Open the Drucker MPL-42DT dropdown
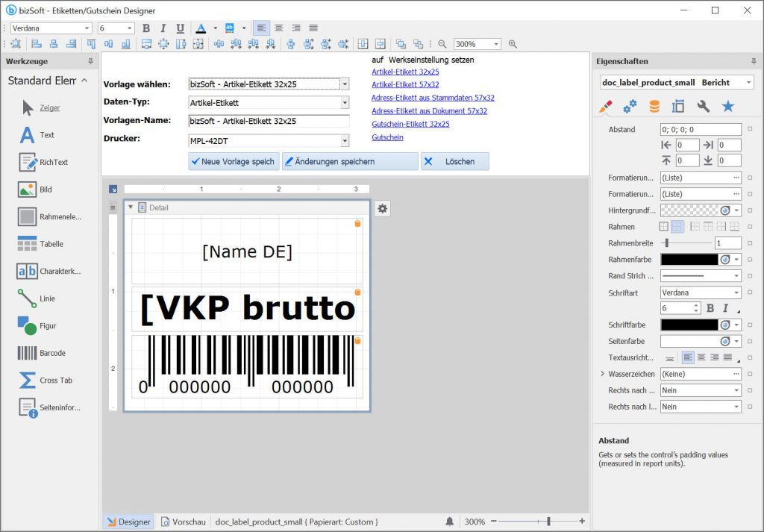Image resolution: width=764 pixels, height=532 pixels. coord(345,141)
